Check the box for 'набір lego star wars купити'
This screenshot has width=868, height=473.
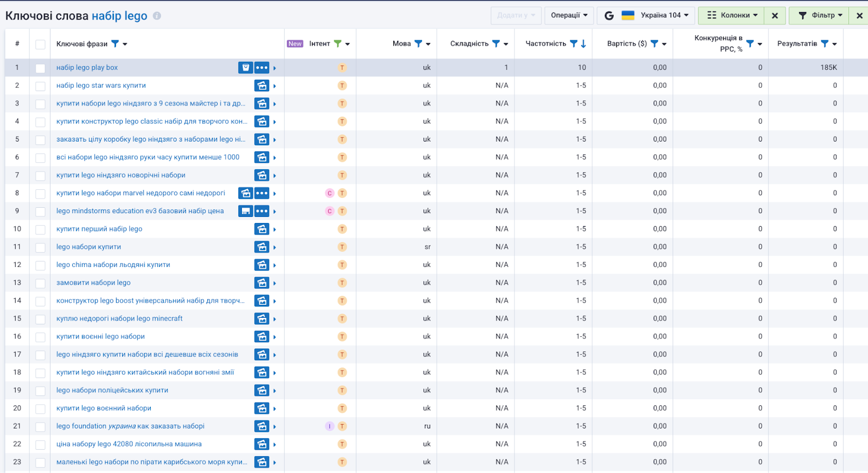[x=40, y=86]
